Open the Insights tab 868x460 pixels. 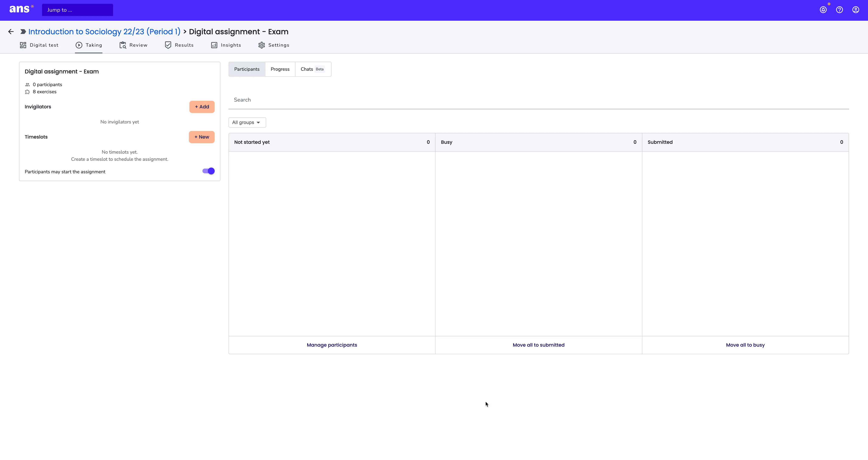click(226, 45)
